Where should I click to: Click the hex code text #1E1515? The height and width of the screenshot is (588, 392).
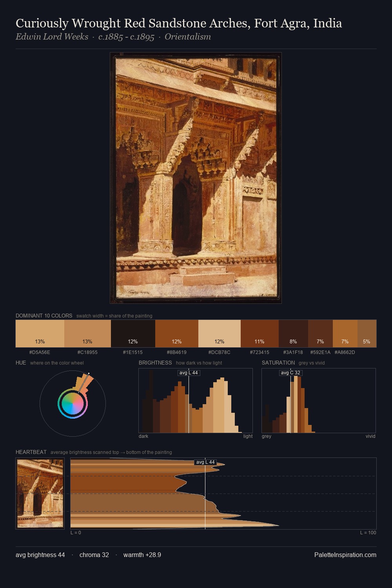point(133,352)
